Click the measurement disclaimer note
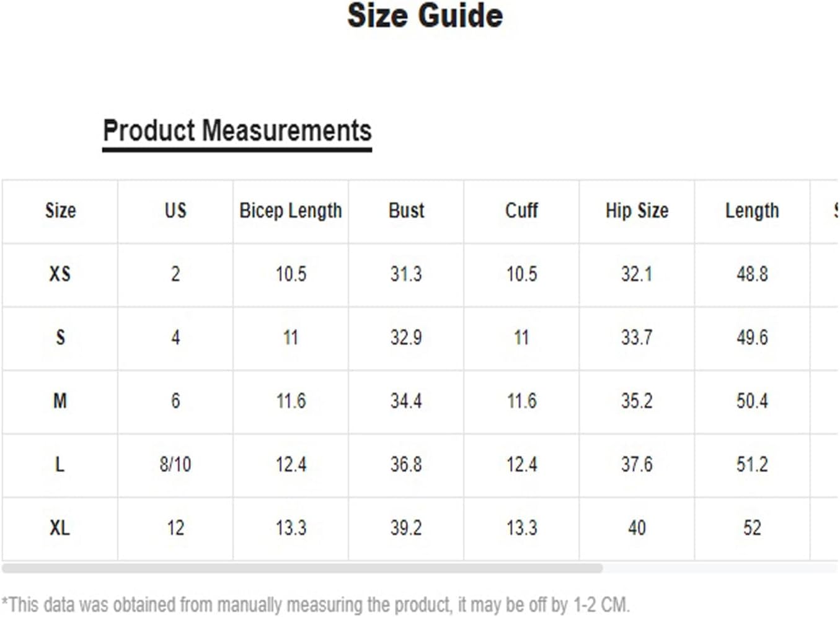 tap(316, 604)
